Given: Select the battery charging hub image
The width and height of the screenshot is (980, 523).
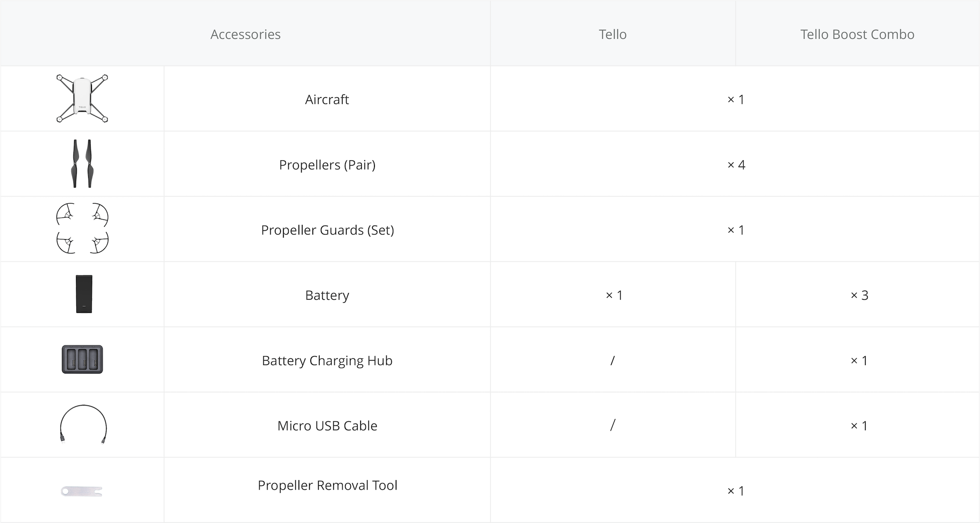Looking at the screenshot, I should pos(82,359).
